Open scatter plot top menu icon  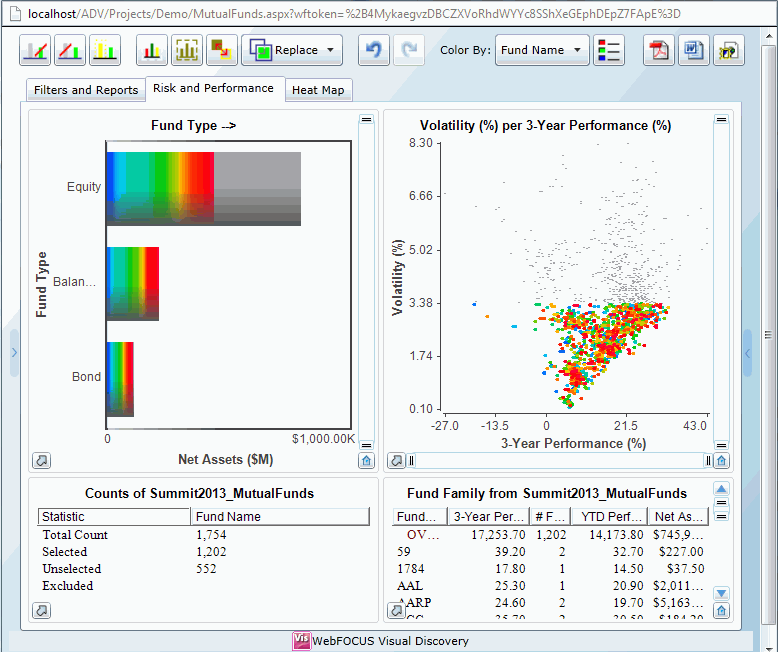pyautogui.click(x=721, y=119)
